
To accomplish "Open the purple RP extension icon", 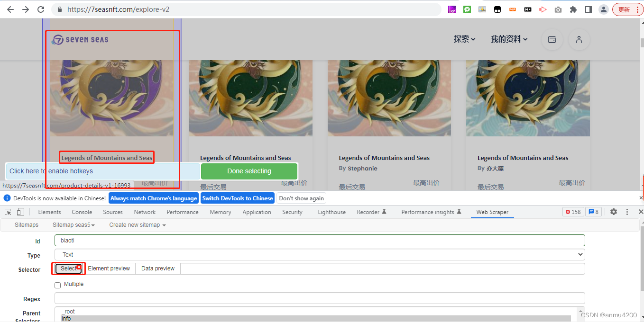I will click(x=452, y=9).
